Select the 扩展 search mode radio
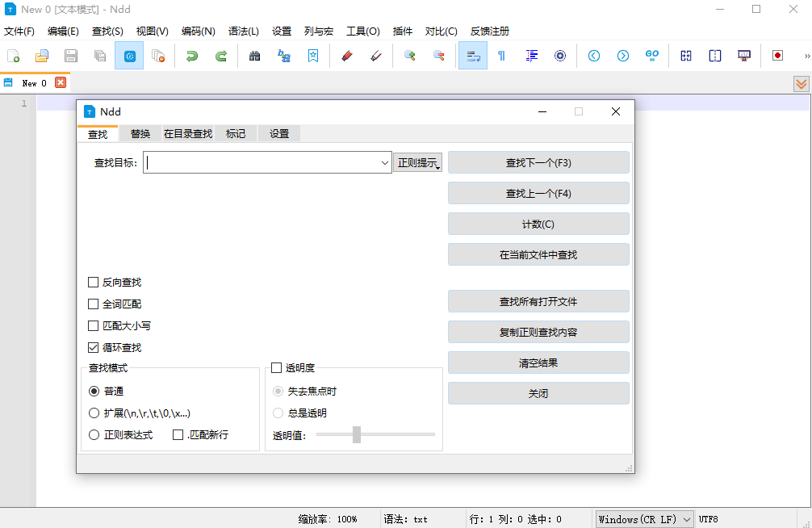Viewport: 812px width, 528px height. pyautogui.click(x=94, y=413)
